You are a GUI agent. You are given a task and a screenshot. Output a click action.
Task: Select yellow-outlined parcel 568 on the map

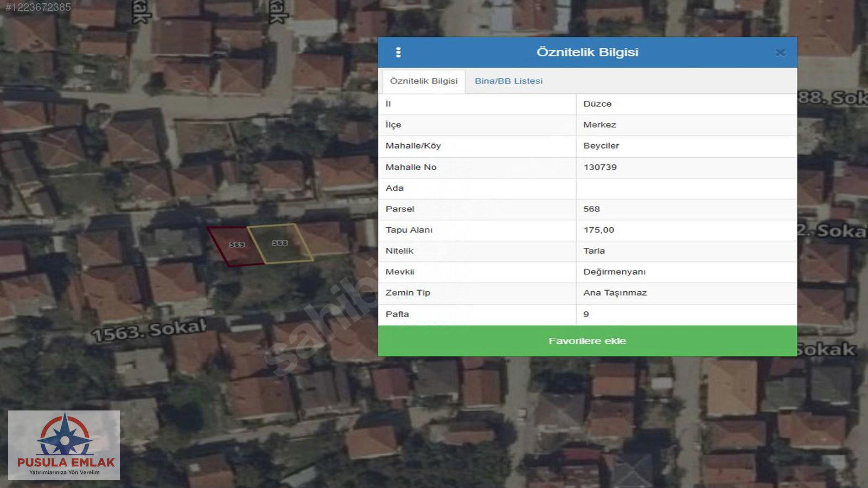280,243
